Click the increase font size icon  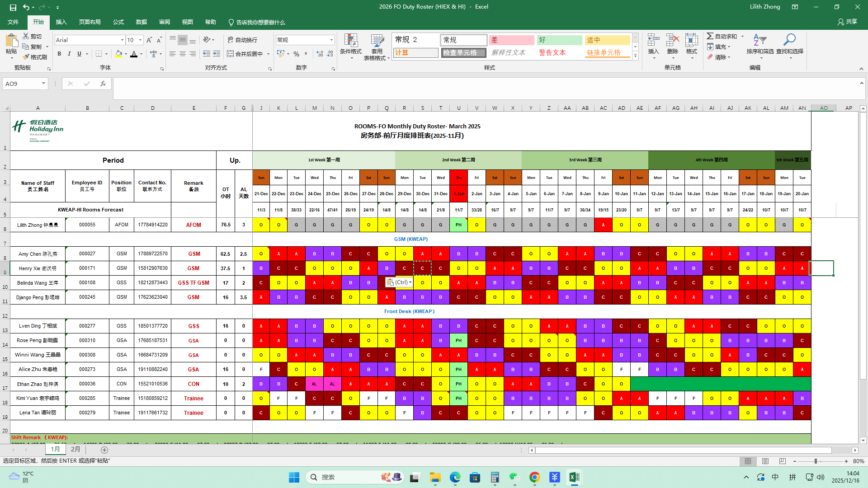(149, 40)
